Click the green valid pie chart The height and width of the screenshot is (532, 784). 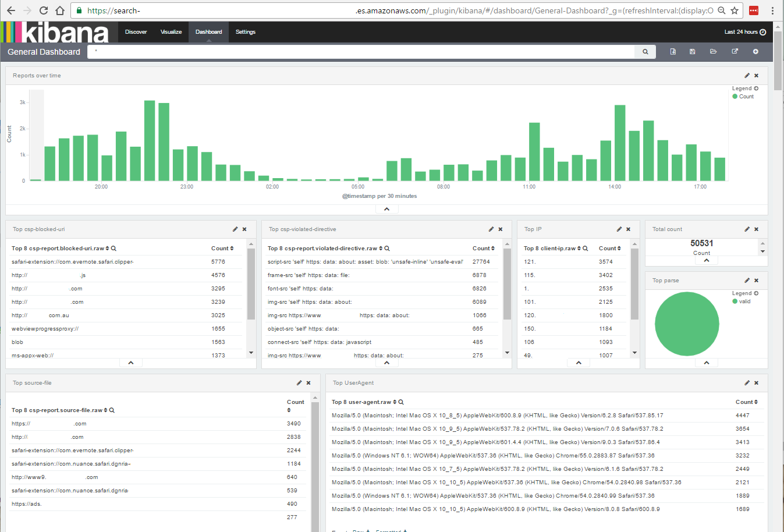coord(687,324)
